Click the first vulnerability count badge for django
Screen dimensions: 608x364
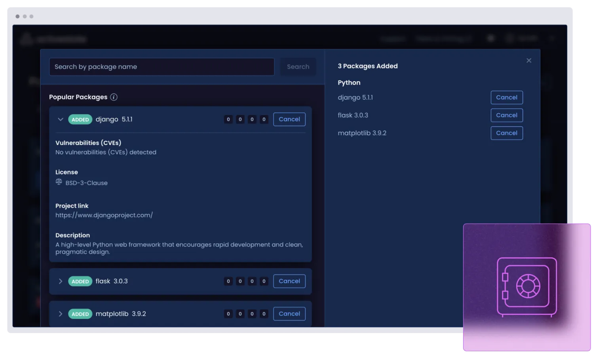click(x=228, y=119)
